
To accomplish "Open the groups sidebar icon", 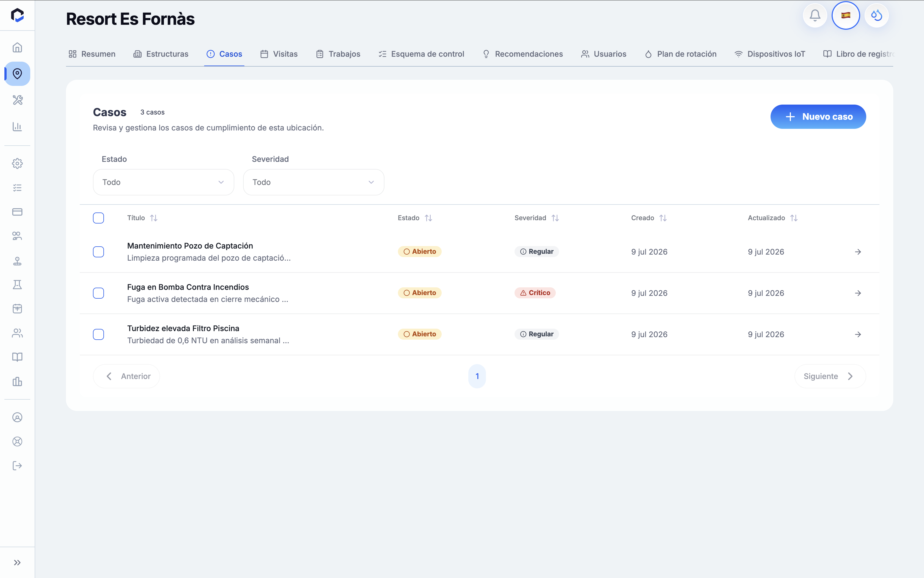I will click(17, 236).
